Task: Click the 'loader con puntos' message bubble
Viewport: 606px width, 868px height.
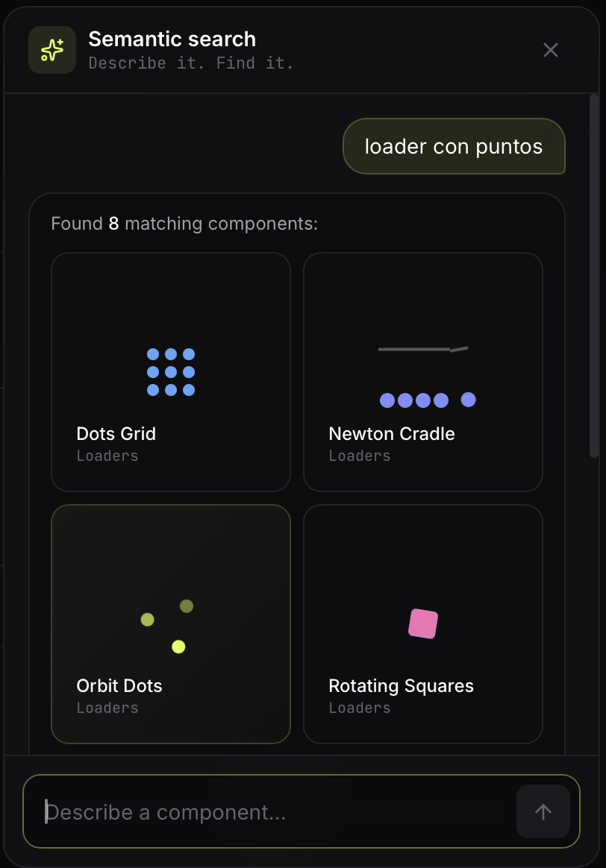Action: [454, 146]
